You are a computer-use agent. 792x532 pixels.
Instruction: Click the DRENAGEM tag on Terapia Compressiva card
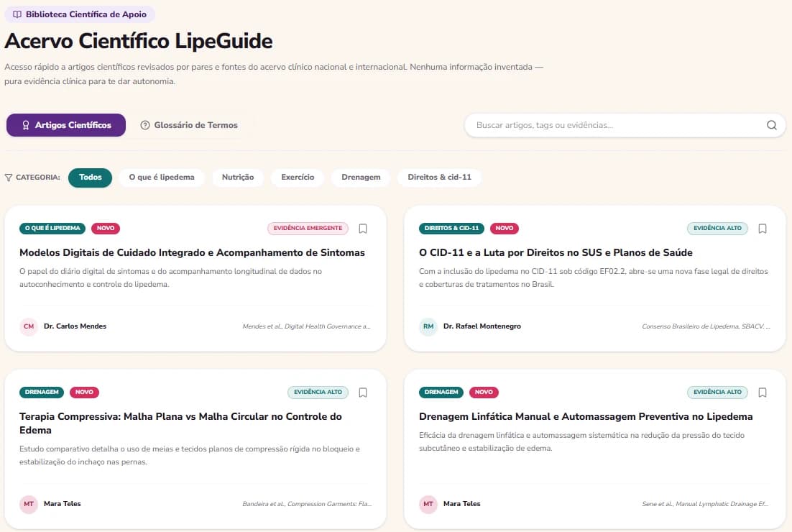point(42,393)
